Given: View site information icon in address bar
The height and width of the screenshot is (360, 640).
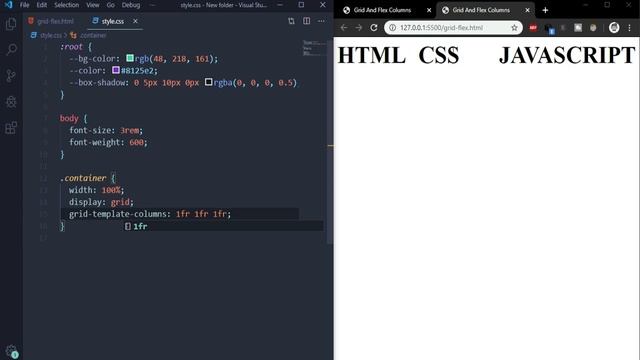Looking at the screenshot, I should tap(392, 27).
